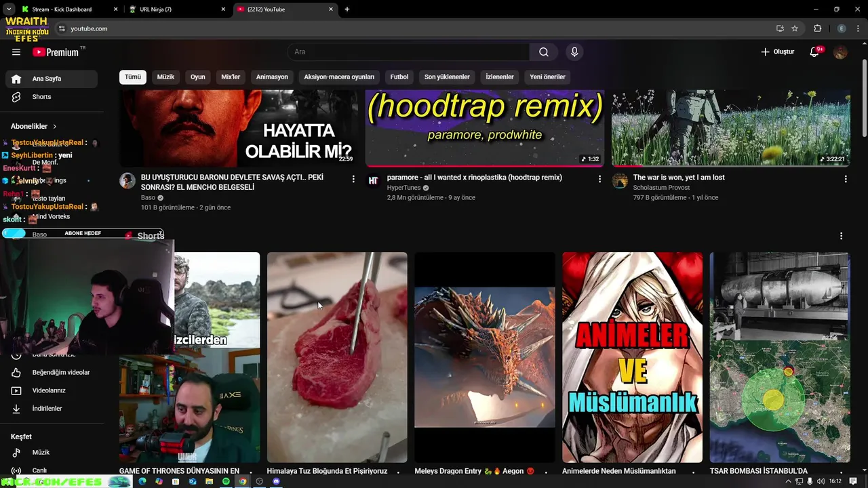Select the Tümü filter chip
The height and width of the screenshot is (488, 868).
(x=133, y=77)
